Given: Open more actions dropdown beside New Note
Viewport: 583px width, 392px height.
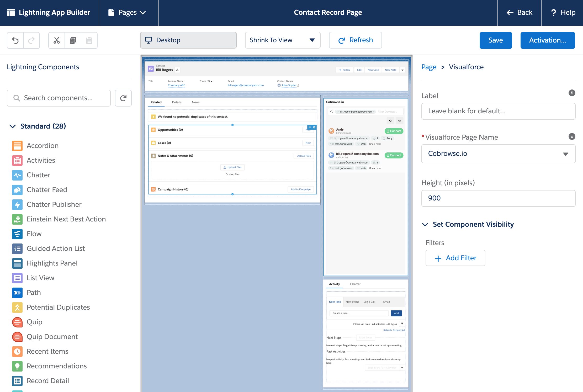Looking at the screenshot, I should (x=402, y=70).
